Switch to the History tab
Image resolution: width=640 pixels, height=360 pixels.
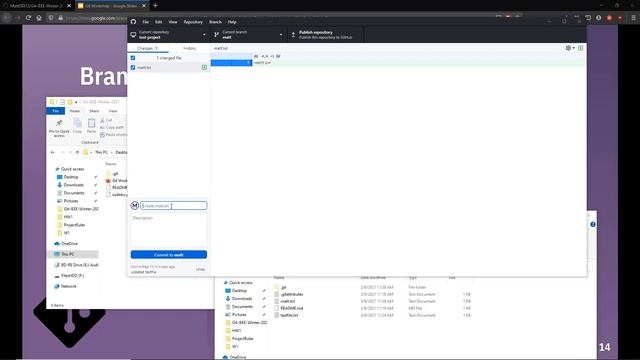pos(189,48)
